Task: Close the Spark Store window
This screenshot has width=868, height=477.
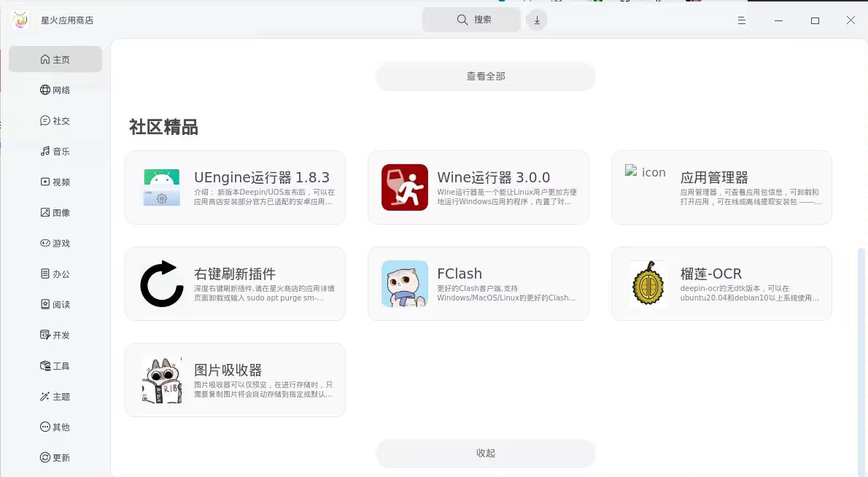Action: pos(850,20)
